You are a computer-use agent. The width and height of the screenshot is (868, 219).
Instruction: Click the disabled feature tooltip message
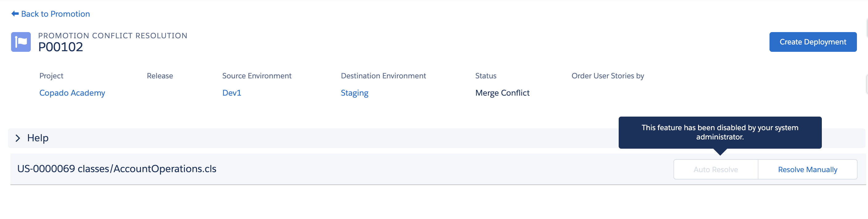coord(720,132)
